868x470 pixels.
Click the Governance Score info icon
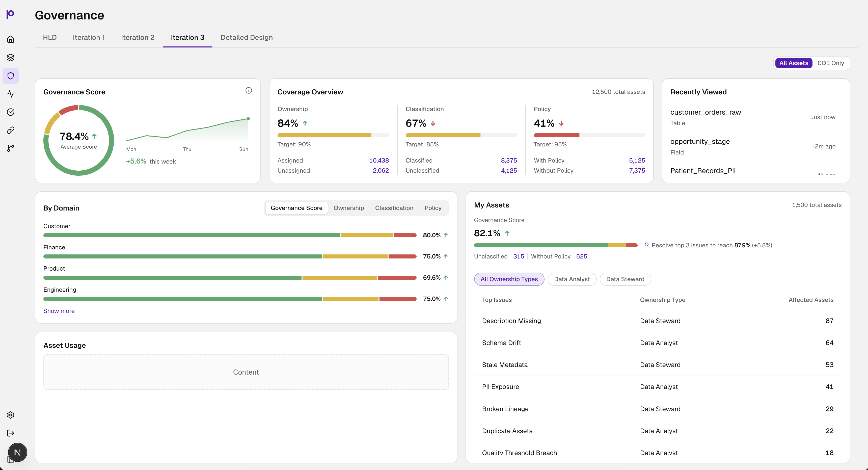click(x=249, y=90)
